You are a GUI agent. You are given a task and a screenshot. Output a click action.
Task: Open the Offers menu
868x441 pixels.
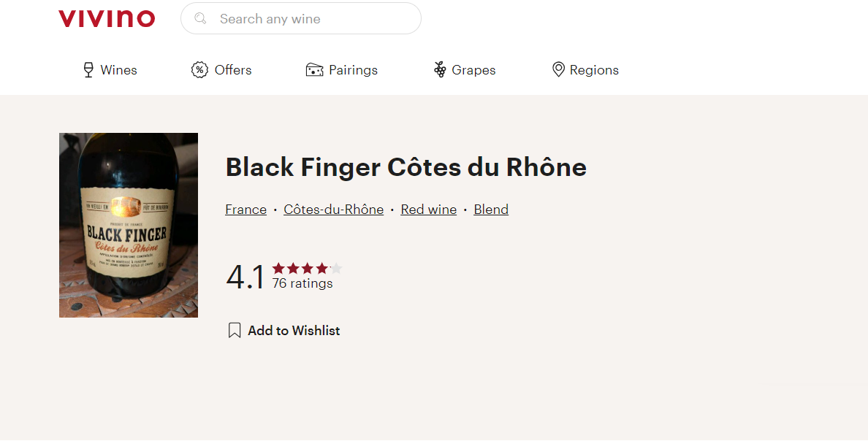(x=233, y=70)
